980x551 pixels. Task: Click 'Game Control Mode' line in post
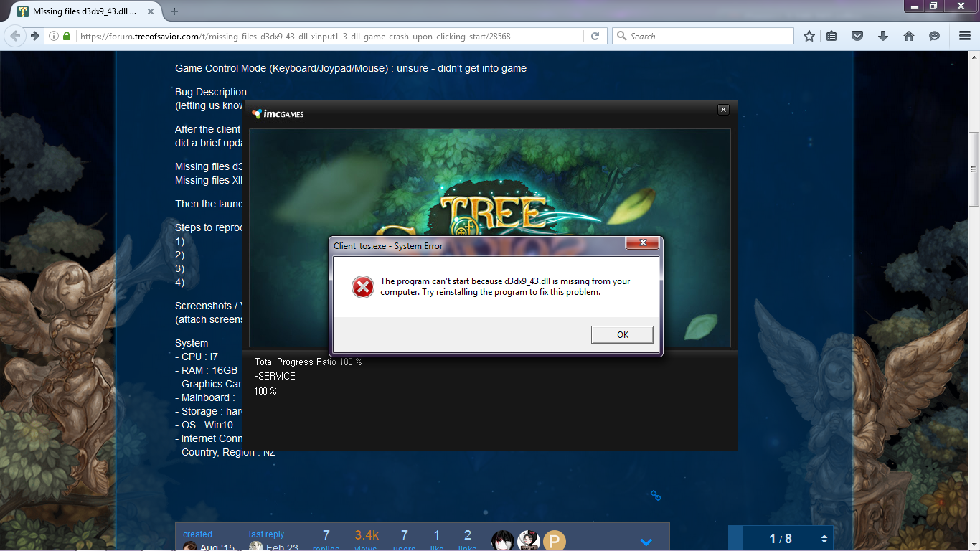(351, 68)
